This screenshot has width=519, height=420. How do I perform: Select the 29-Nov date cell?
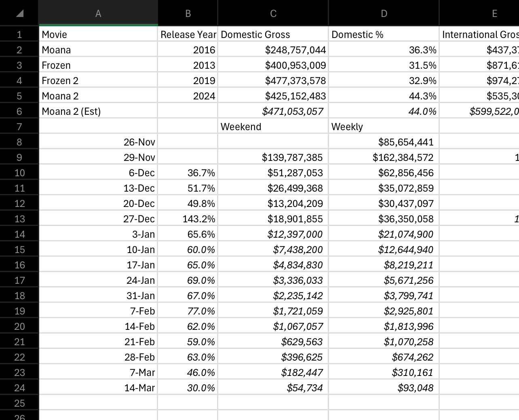[98, 157]
